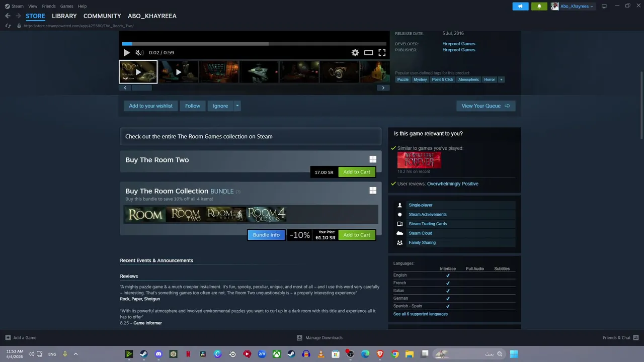Open the Games menu

pyautogui.click(x=66, y=6)
